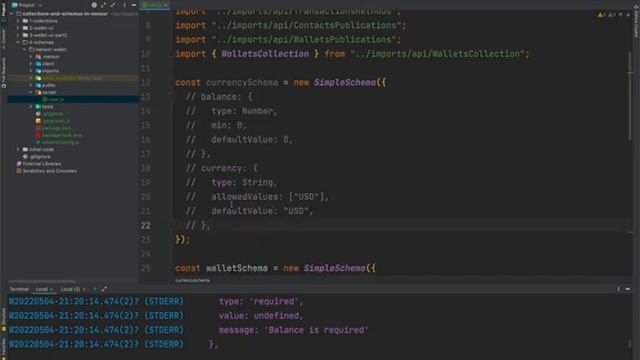Image resolution: width=640 pixels, height=360 pixels.
Task: Open External Libraries node
Action: click(x=41, y=164)
